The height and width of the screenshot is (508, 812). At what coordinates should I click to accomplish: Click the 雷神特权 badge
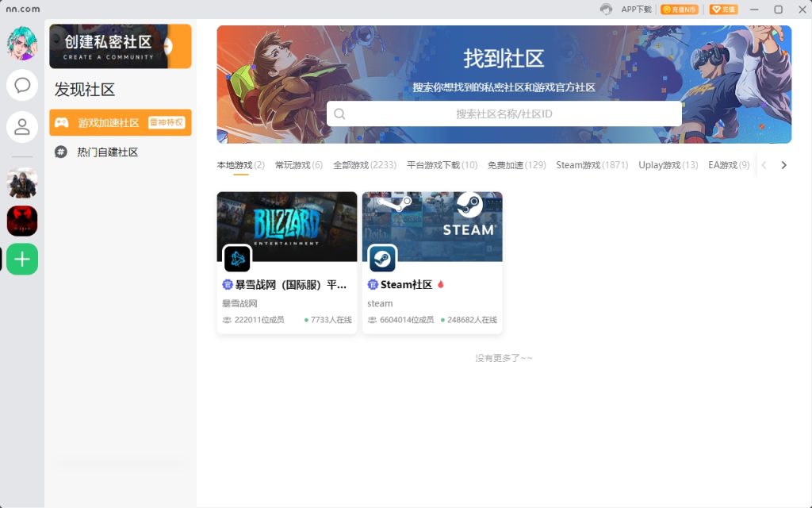[x=167, y=123]
